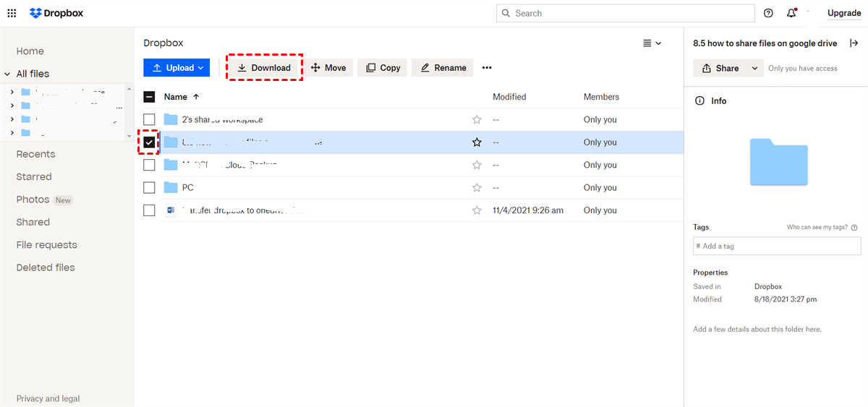Click the Copy button

pyautogui.click(x=383, y=68)
